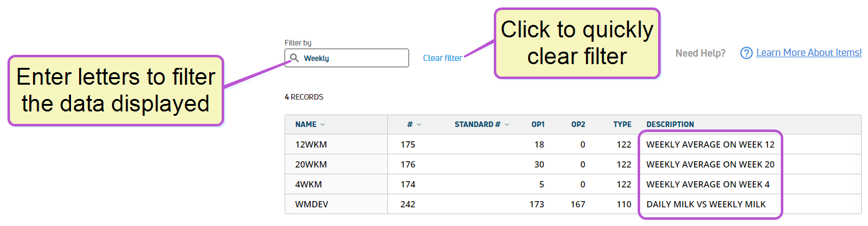868x226 pixels.
Task: Click WEEKLY AVERAGE ON WEEK 12 description
Action: point(710,144)
